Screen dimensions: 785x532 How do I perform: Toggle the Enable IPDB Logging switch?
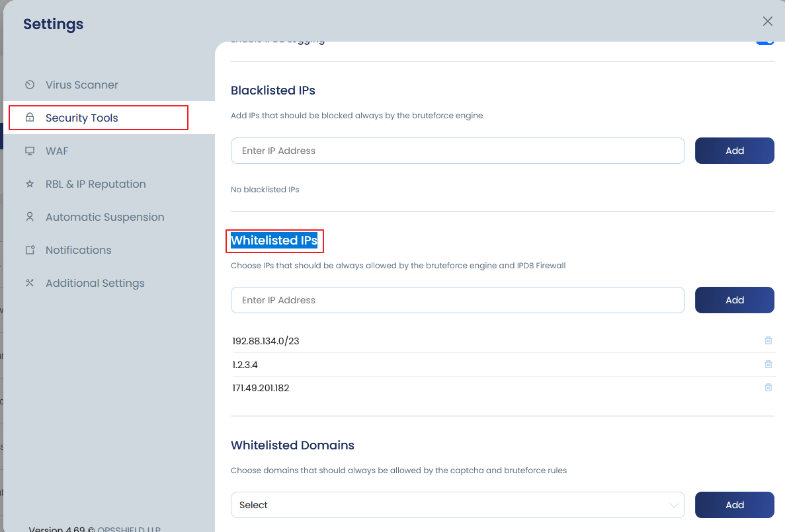click(764, 40)
